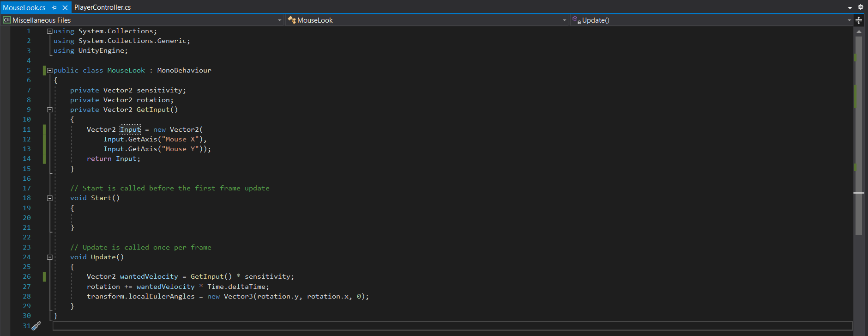
Task: Click sensitivity in its field declaration
Action: click(159, 90)
